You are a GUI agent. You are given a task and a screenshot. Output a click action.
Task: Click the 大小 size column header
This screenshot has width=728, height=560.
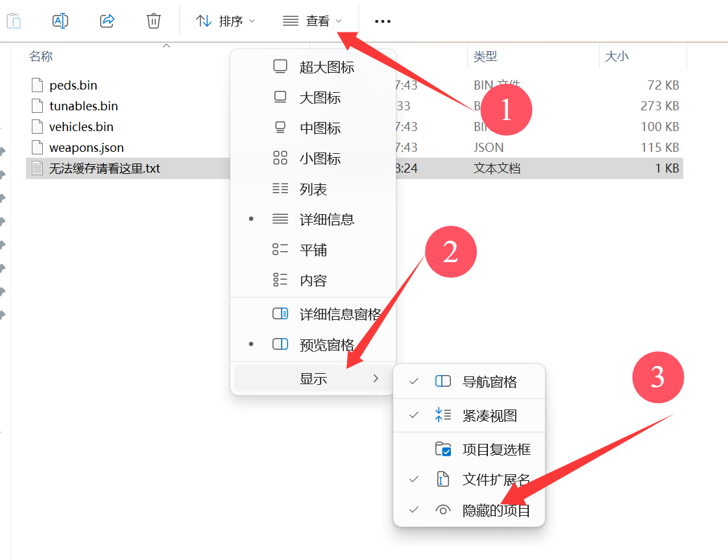[x=616, y=56]
